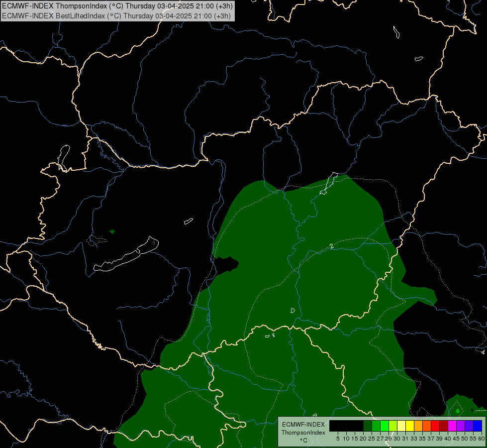Click the contour label 2 on the map
Image resolution: width=487 pixels, height=448 pixels.
(331, 246)
